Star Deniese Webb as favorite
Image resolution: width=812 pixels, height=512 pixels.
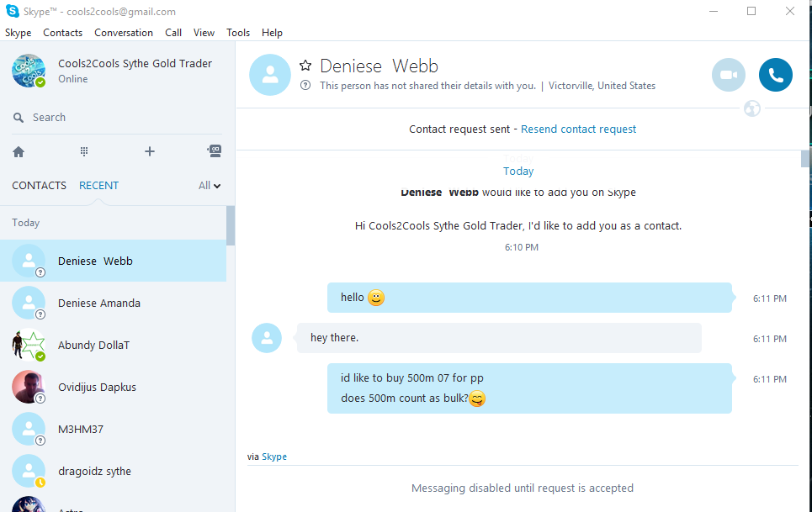coord(305,66)
